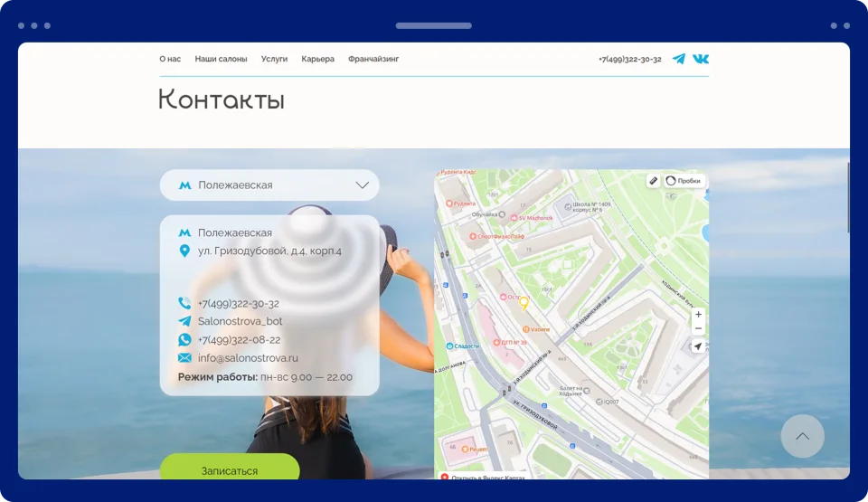Click the map ruler measurement tool
Viewport: 868px width, 502px height.
pos(653,181)
